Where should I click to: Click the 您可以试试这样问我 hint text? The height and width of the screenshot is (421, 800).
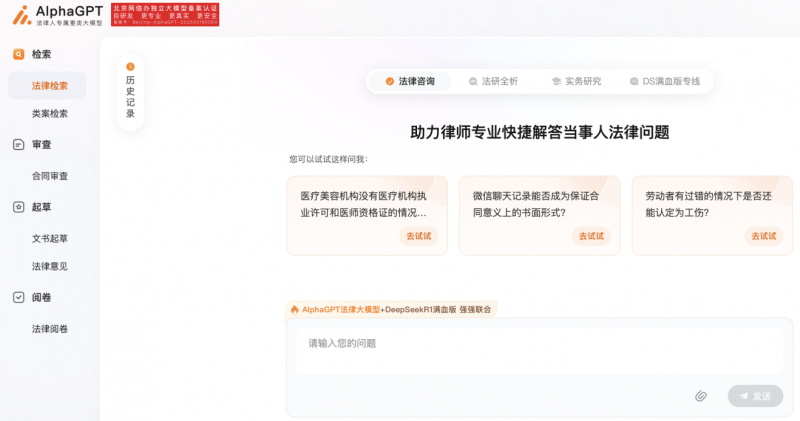(x=329, y=159)
